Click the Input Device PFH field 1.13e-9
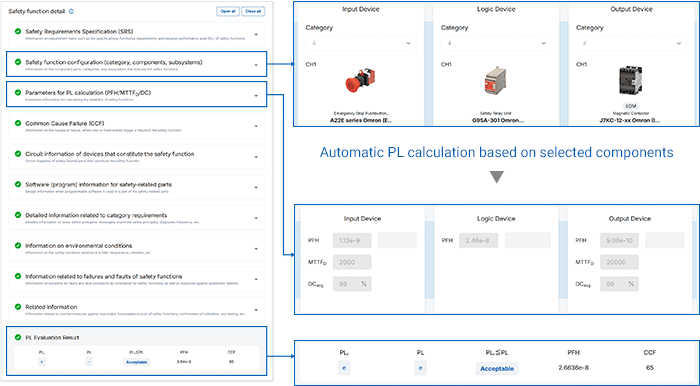 (x=352, y=240)
